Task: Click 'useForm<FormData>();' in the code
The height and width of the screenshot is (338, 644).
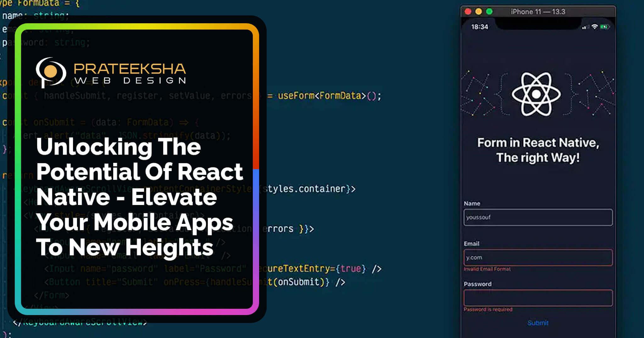Action: 330,96
